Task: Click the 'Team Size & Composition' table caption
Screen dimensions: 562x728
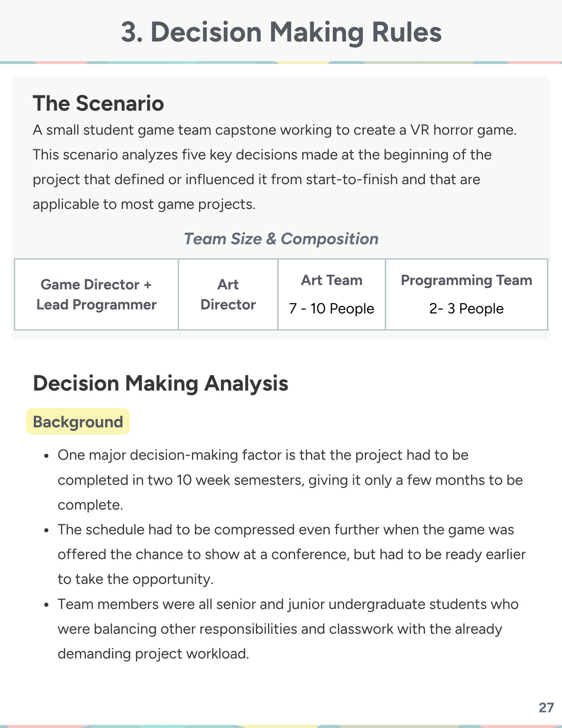Action: point(281,239)
